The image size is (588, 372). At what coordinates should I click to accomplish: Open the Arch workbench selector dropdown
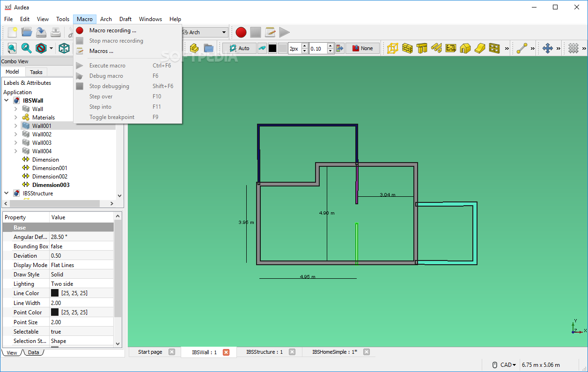[205, 32]
